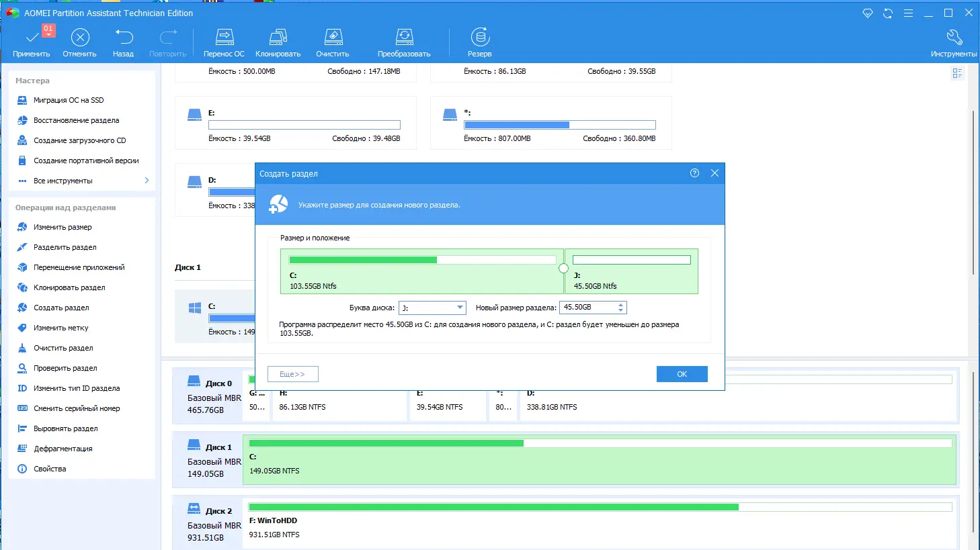
Task: Select the Очистить toolbar tool
Action: tap(333, 43)
